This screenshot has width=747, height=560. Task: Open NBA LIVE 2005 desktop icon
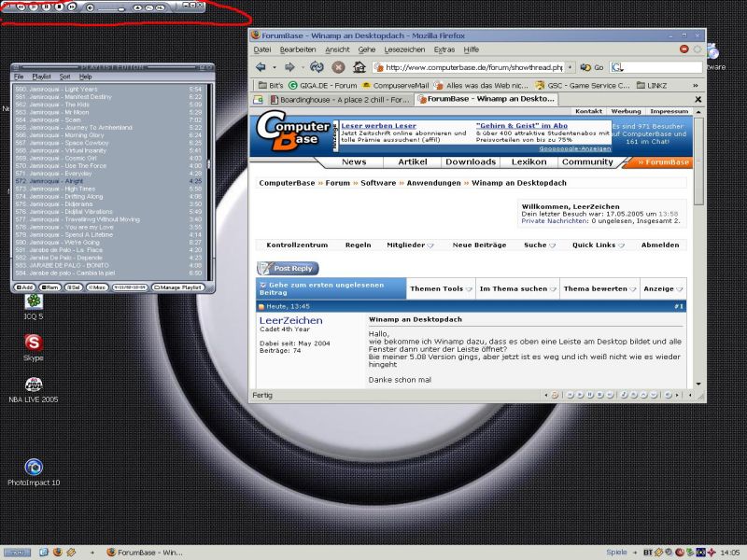[34, 389]
